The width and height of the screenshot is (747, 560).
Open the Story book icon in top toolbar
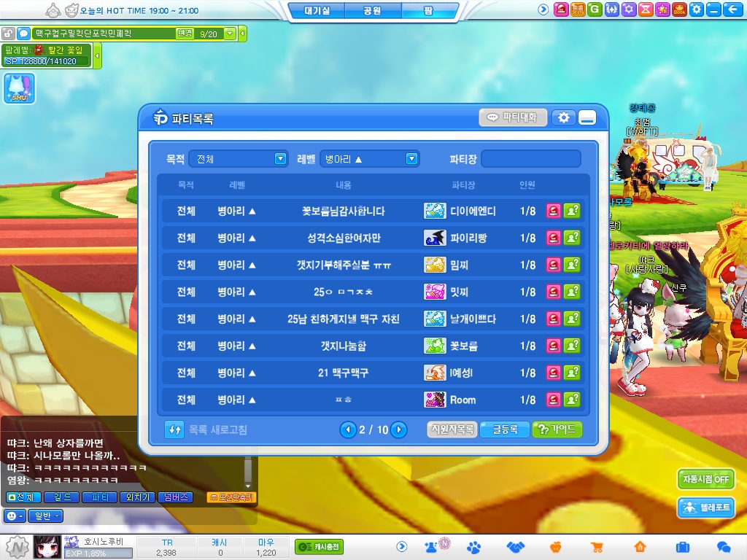pos(578,9)
